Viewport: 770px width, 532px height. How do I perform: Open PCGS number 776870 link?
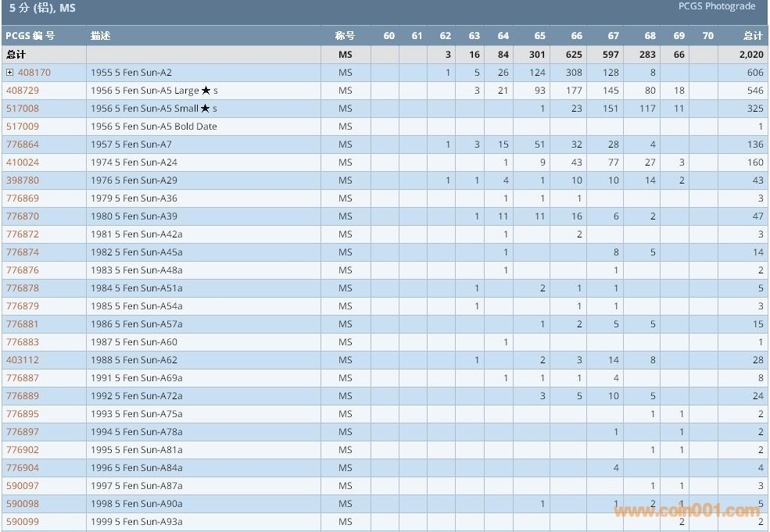22,216
